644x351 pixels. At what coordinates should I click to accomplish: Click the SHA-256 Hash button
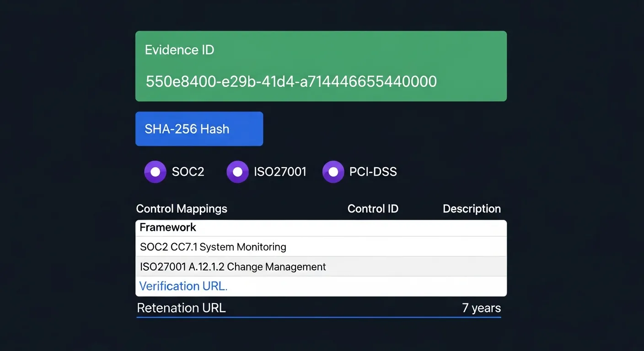(199, 128)
